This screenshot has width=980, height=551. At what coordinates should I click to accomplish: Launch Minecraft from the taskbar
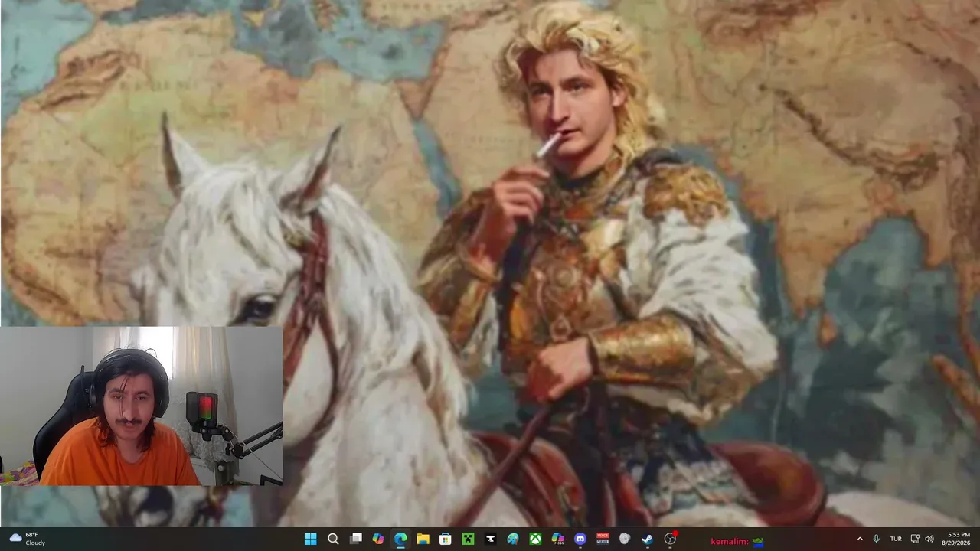(x=468, y=539)
